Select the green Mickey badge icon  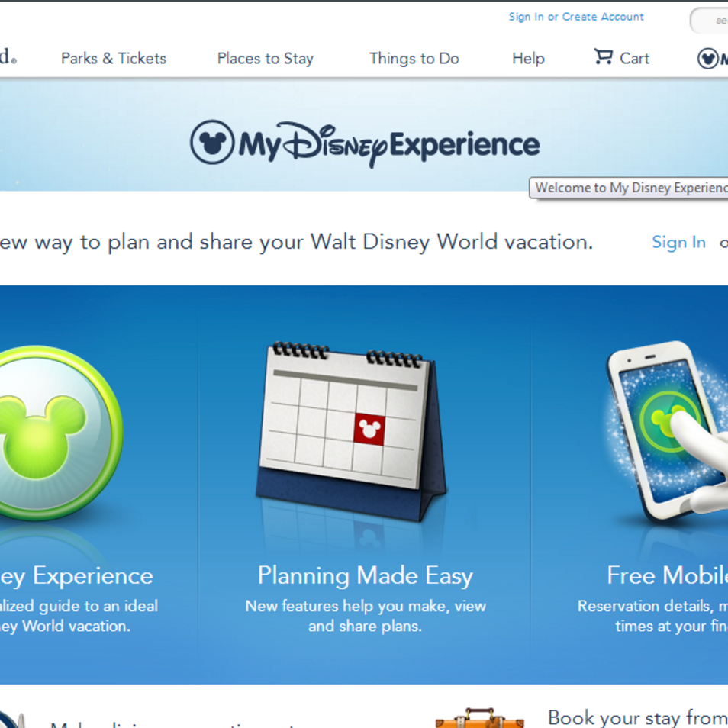point(60,433)
